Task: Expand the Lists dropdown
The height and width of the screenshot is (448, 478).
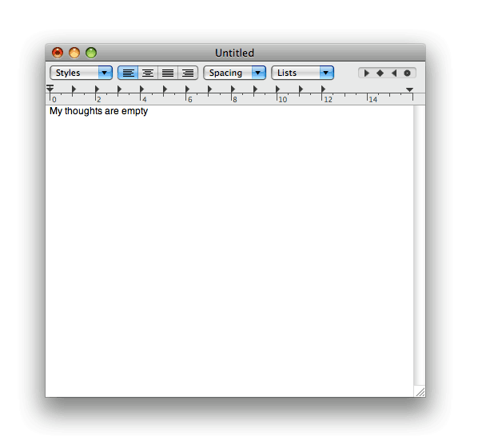Action: 303,73
